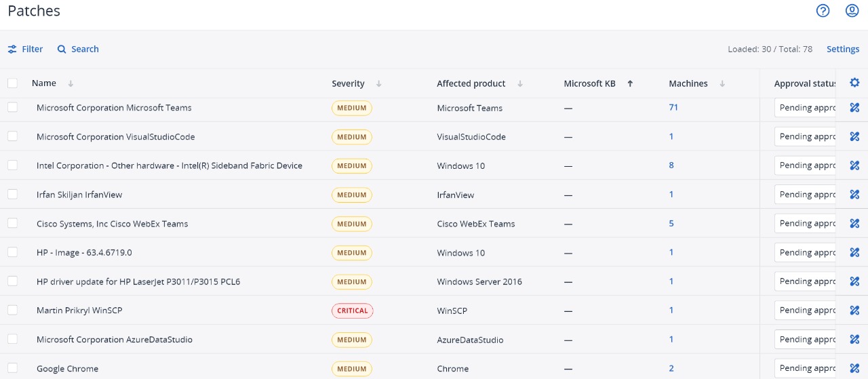Click action icon for WinSCP row
This screenshot has height=379, width=868.
(854, 311)
